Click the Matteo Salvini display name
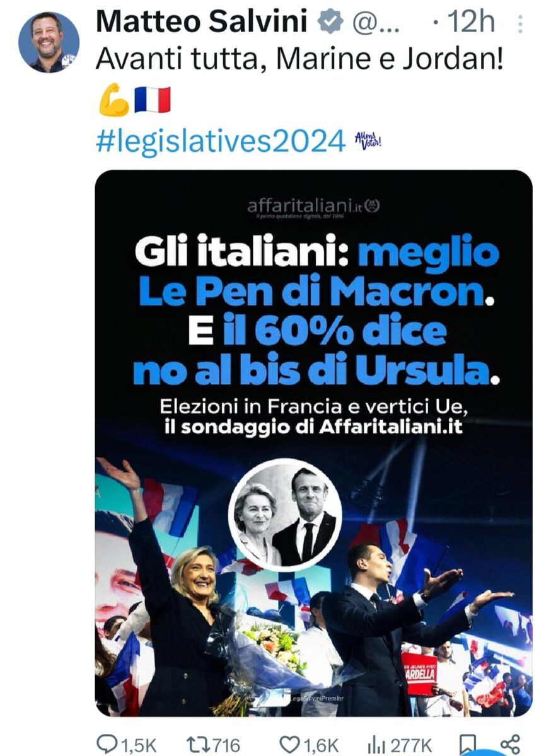 pyautogui.click(x=202, y=23)
